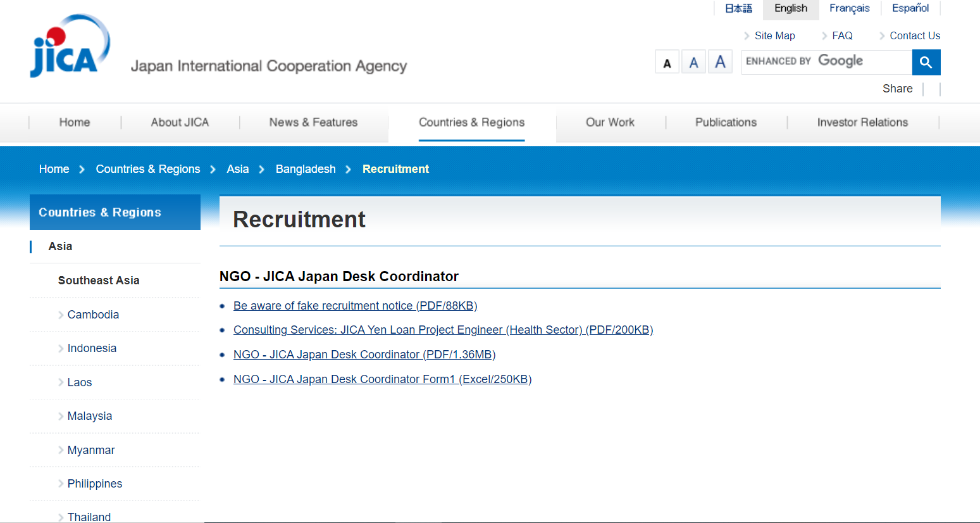
Task: Open the Countries & Regions main menu item
Action: 471,122
